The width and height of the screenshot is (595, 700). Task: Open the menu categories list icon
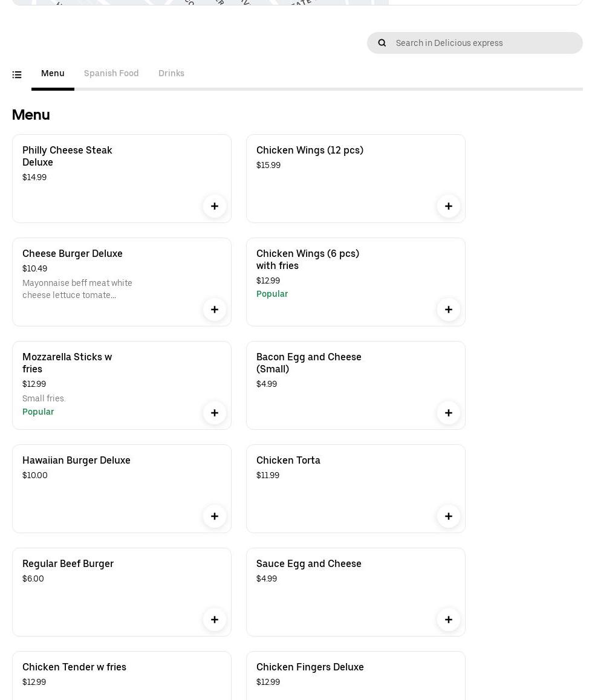click(17, 75)
